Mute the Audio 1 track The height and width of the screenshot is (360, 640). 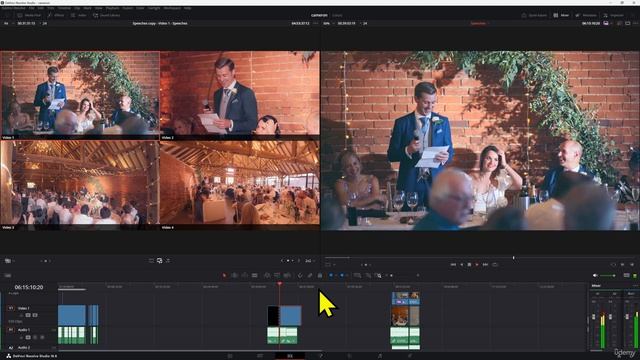(42, 338)
